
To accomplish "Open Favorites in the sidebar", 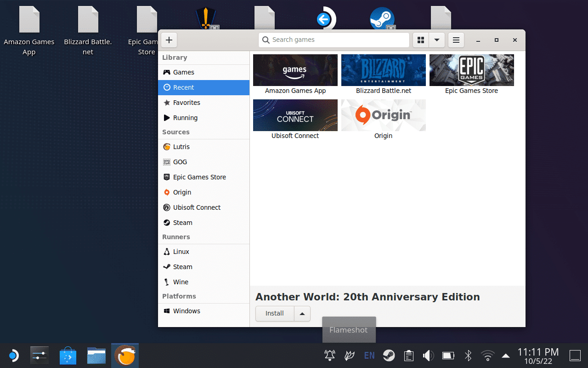I will [x=204, y=103].
